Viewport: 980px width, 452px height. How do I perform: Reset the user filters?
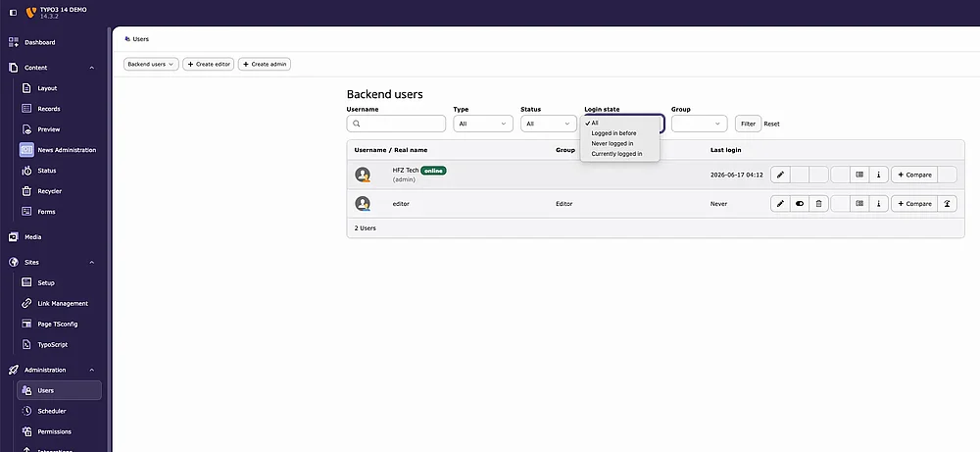point(772,124)
